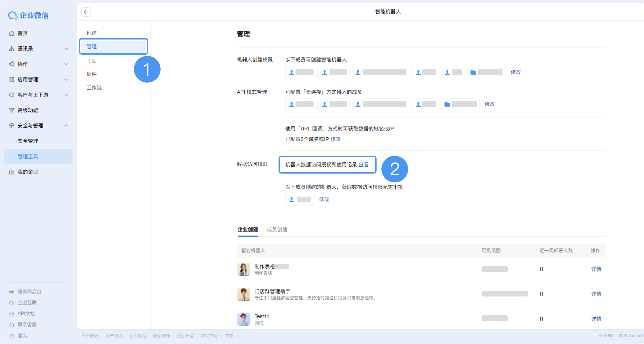Click the 机器人创建权限 label

coord(255,60)
